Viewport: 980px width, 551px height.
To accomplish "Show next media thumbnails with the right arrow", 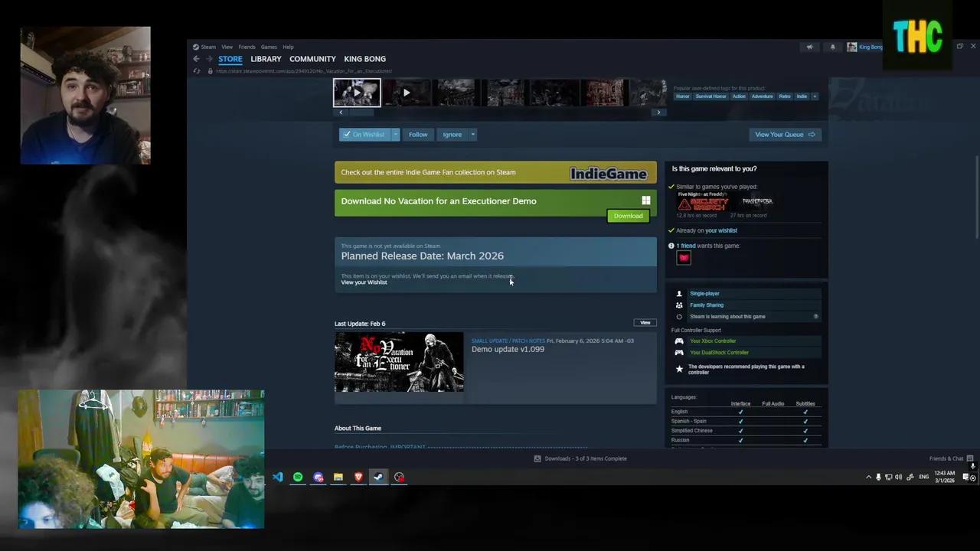I will click(x=658, y=112).
